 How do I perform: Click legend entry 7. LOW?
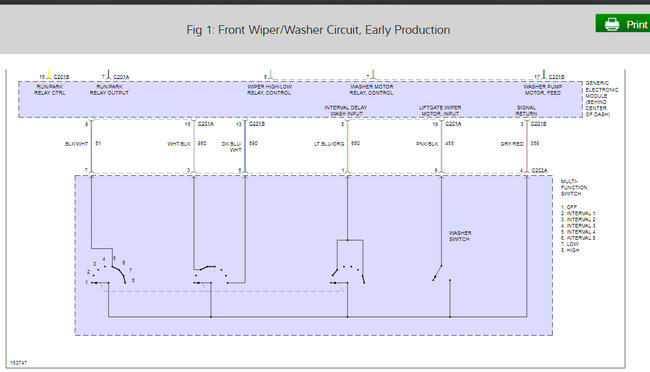(x=570, y=244)
